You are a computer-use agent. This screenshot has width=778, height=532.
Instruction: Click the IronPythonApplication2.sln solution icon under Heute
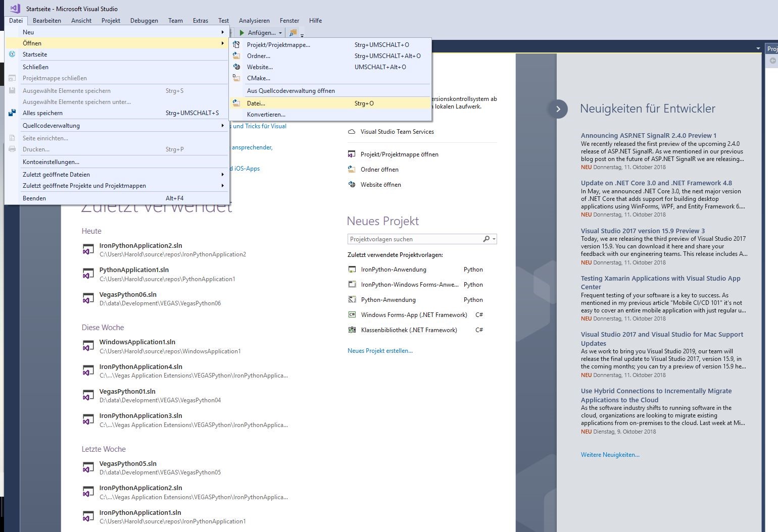88,249
